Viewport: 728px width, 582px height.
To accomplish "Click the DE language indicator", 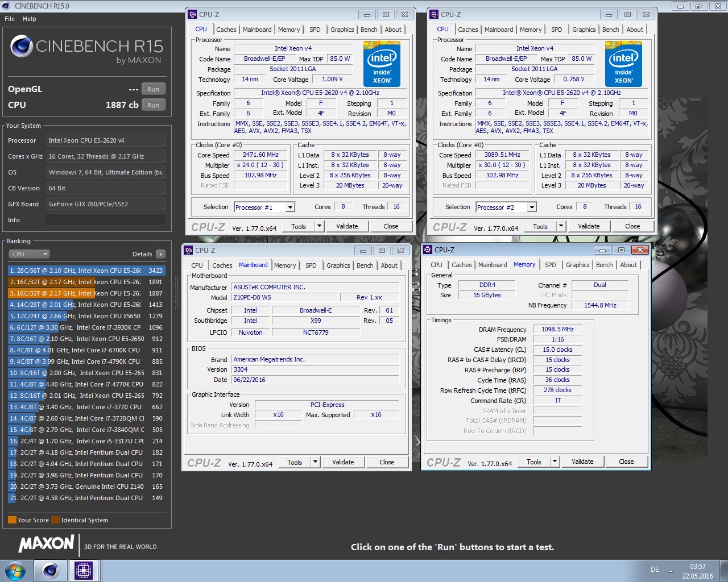I will 655,569.
